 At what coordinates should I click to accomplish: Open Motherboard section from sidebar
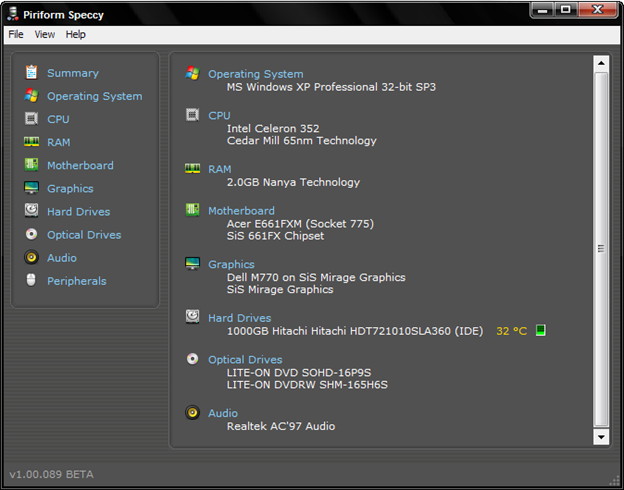click(80, 166)
